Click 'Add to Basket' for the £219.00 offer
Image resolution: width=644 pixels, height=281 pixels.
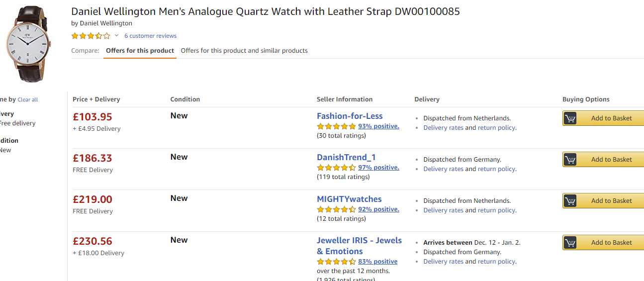pos(611,201)
